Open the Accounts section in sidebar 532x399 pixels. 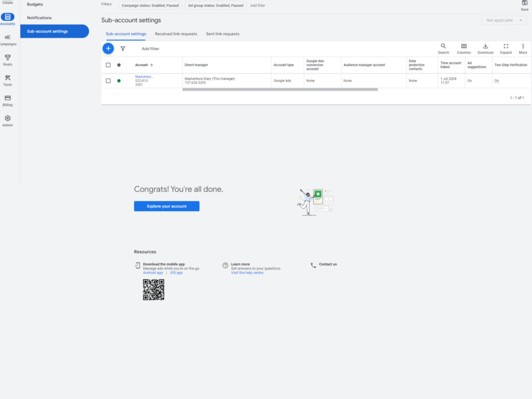click(x=7, y=19)
